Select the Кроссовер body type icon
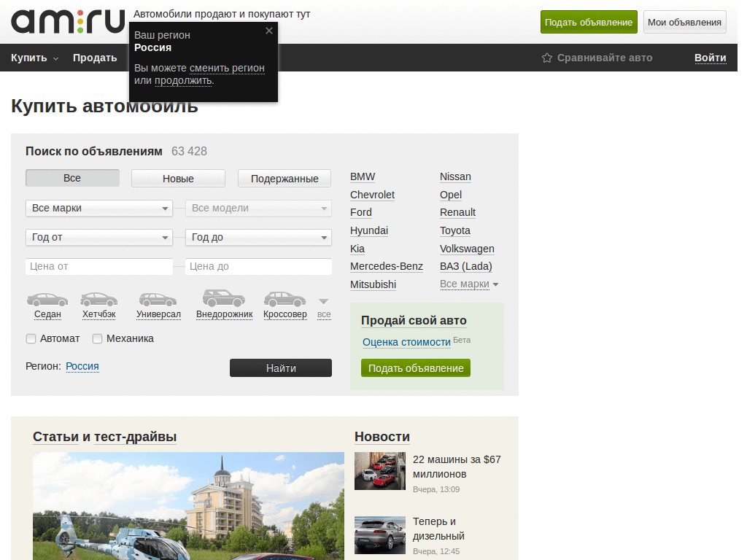The image size is (747, 560). pyautogui.click(x=285, y=299)
